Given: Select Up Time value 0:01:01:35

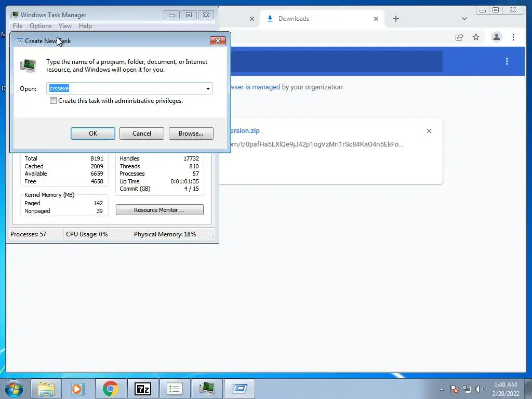Looking at the screenshot, I should pyautogui.click(x=184, y=181).
